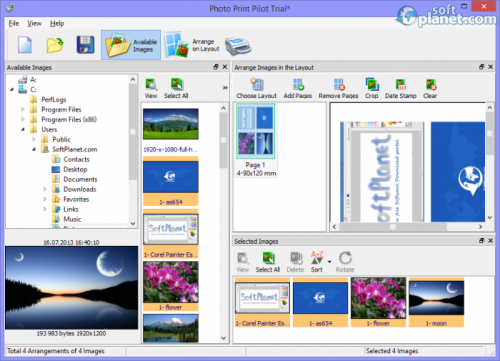Click the View icon in Selected Images
This screenshot has width=500, height=361.
[x=243, y=262]
